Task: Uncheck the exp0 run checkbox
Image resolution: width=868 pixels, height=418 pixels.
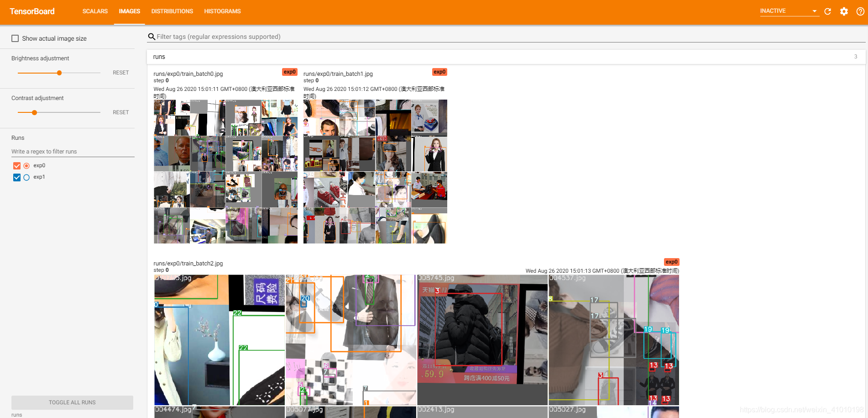Action: 17,166
